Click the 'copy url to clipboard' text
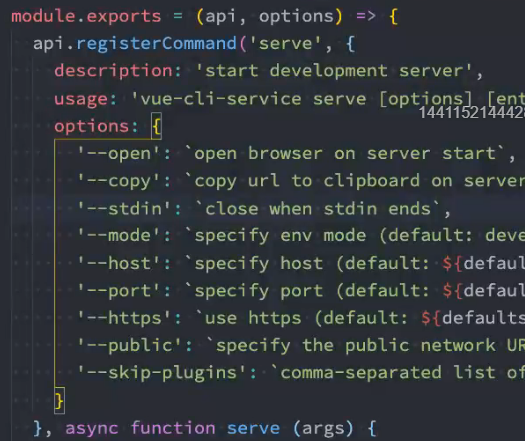Screen dimensions: 525x441 coord(306,181)
